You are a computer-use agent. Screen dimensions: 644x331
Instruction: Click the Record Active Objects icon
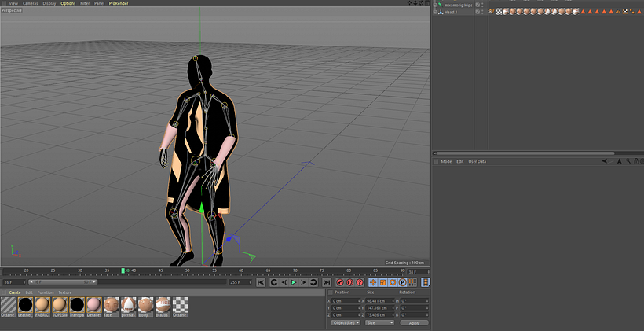click(340, 282)
